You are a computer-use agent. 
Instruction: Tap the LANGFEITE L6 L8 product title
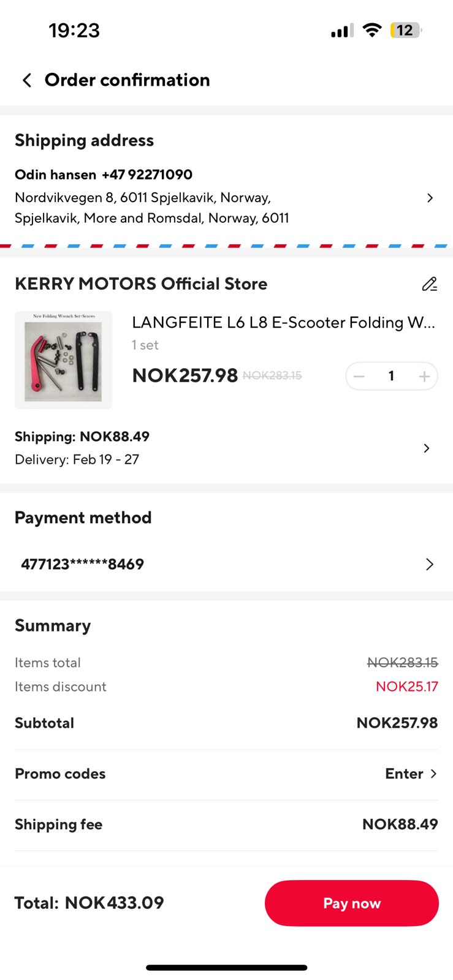coord(283,323)
